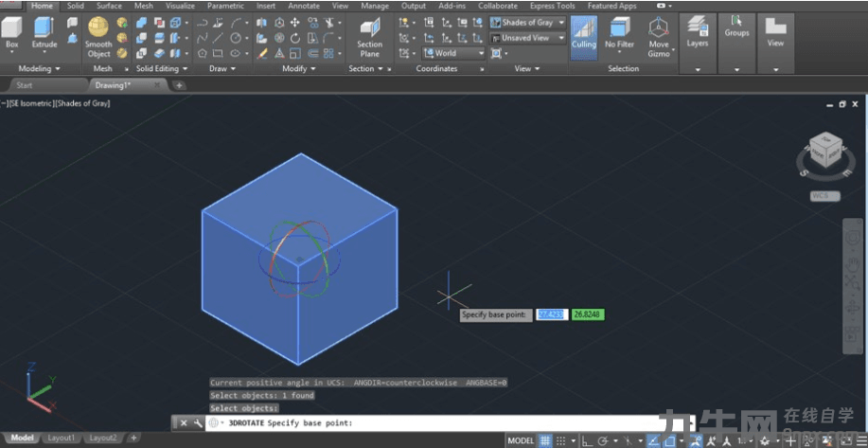Click the ViewCube in the viewport
Screen dimensions: 868x448
pyautogui.click(x=826, y=149)
